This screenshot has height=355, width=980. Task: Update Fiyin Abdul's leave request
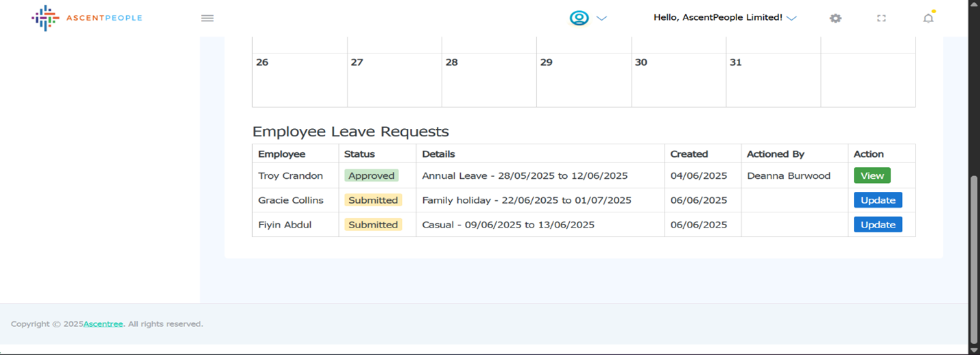click(877, 225)
